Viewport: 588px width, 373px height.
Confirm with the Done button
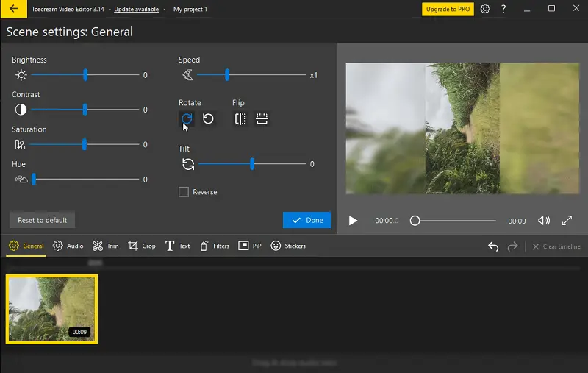pos(306,220)
